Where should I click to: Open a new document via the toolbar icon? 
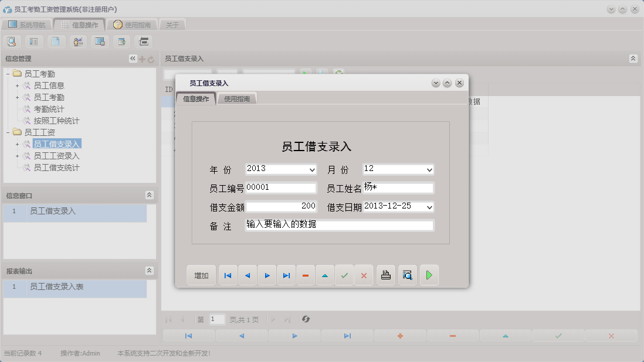(x=56, y=41)
